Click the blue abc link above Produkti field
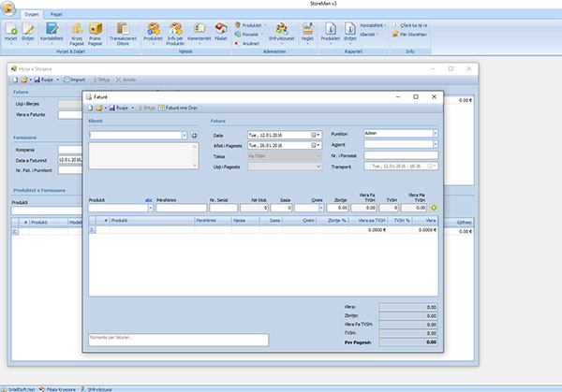Screen dimensions: 562x392 149,200
